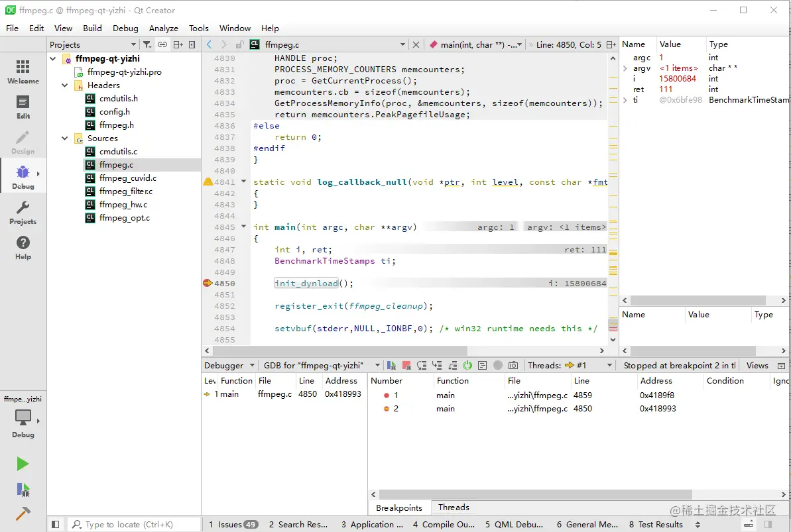This screenshot has height=532, width=791.
Task: Click the green Run button
Action: coord(23,463)
